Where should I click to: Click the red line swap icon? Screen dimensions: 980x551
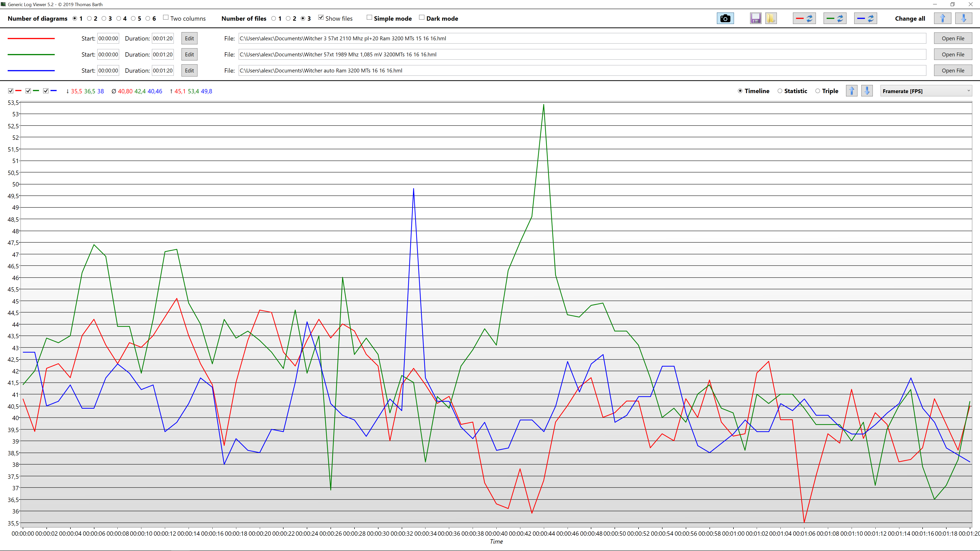tap(804, 18)
